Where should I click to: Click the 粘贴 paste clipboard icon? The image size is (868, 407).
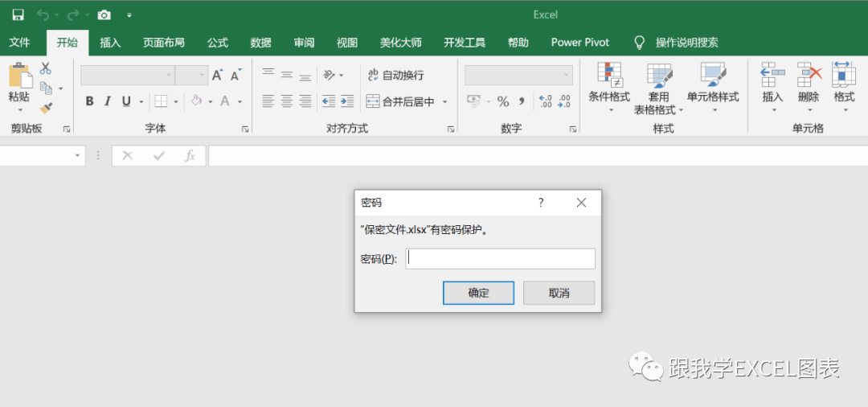coord(20,76)
